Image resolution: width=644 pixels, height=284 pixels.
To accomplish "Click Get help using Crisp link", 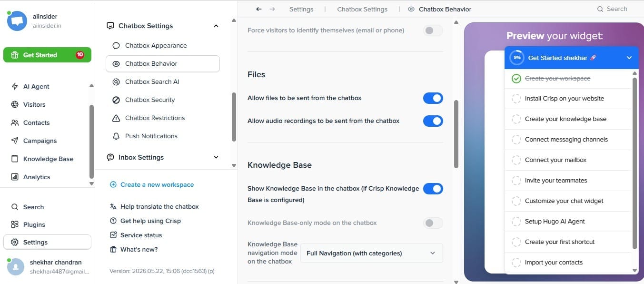I will [150, 221].
